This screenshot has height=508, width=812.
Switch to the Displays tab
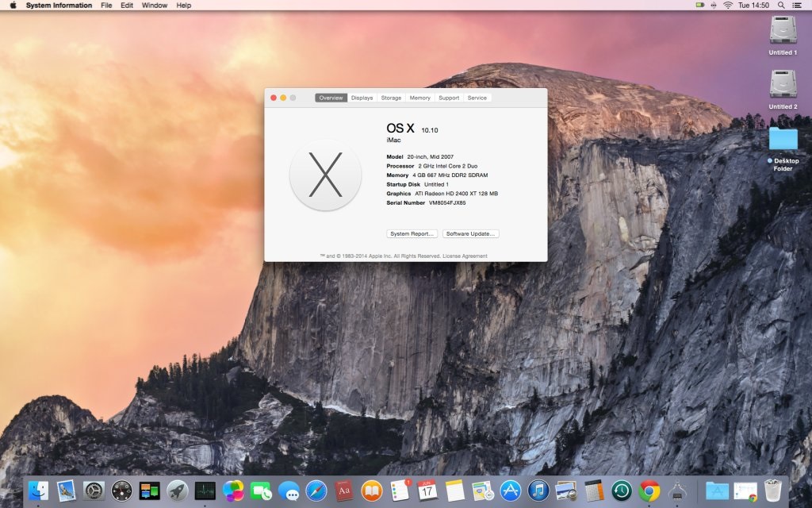[x=362, y=98]
